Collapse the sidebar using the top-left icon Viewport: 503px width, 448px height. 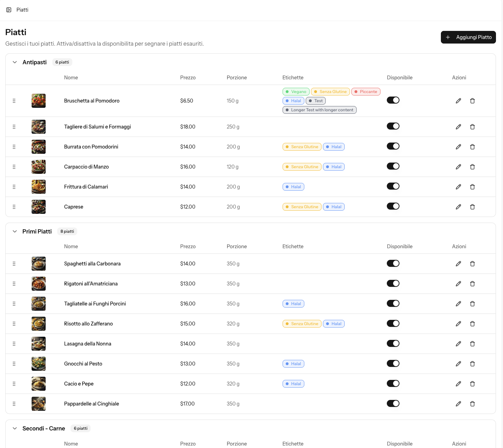[8, 9]
